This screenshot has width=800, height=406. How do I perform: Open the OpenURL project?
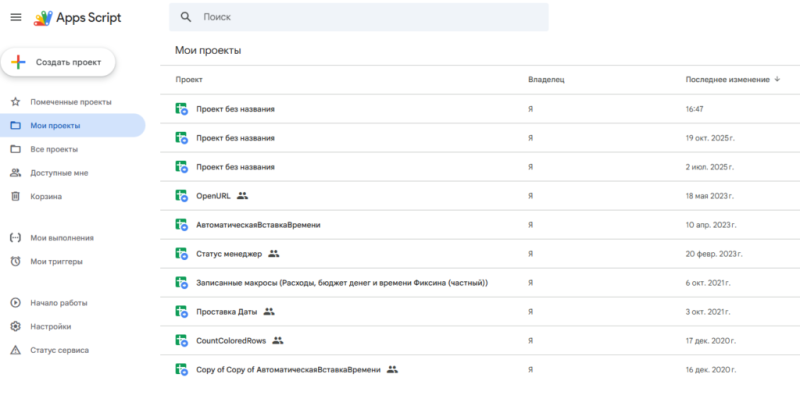(213, 196)
